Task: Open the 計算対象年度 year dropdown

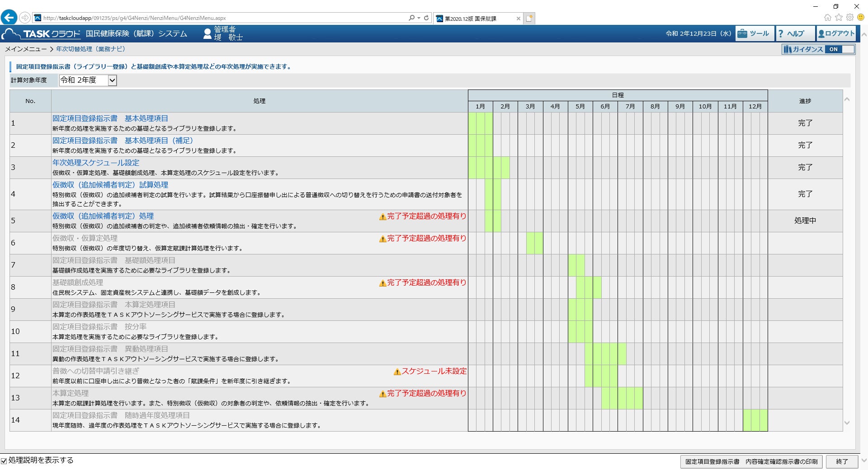Action: [88, 80]
